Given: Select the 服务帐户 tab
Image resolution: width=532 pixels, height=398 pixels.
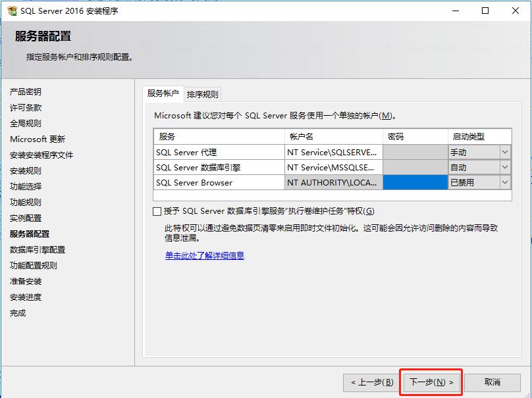Looking at the screenshot, I should click(163, 93).
